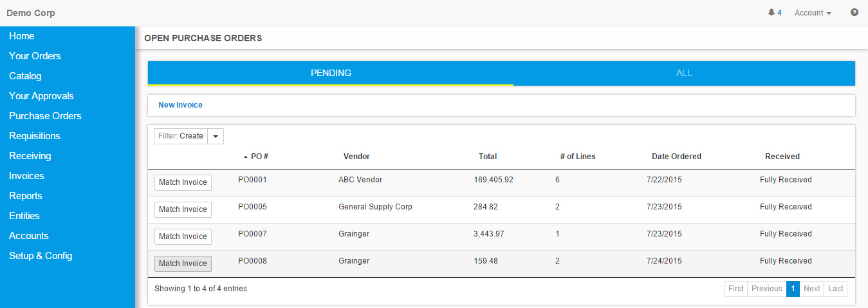Sort table by Vendor column

356,157
